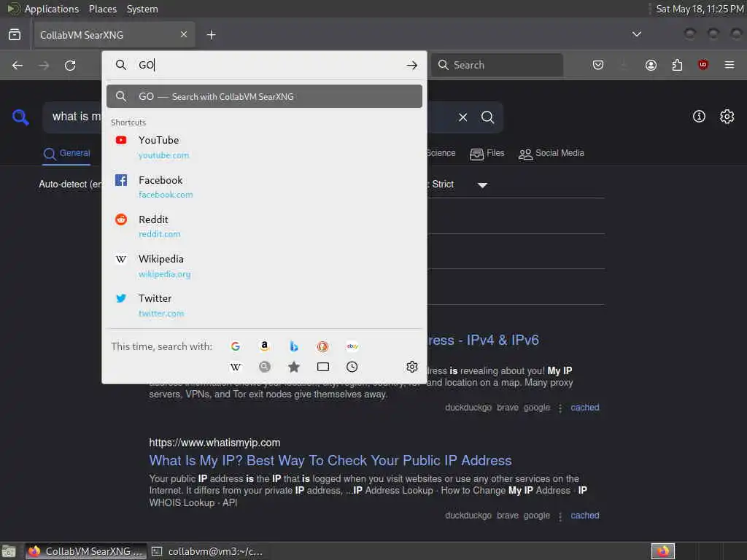Screen dimensions: 747x560
Task: Search open tabs via rectangle icon
Action: point(322,367)
